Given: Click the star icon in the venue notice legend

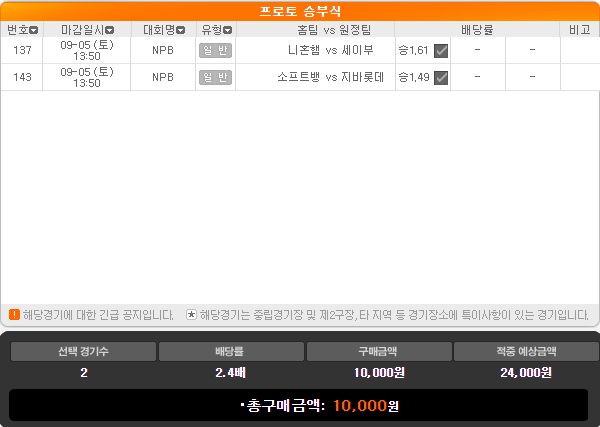Looking at the screenshot, I should pos(191,315).
